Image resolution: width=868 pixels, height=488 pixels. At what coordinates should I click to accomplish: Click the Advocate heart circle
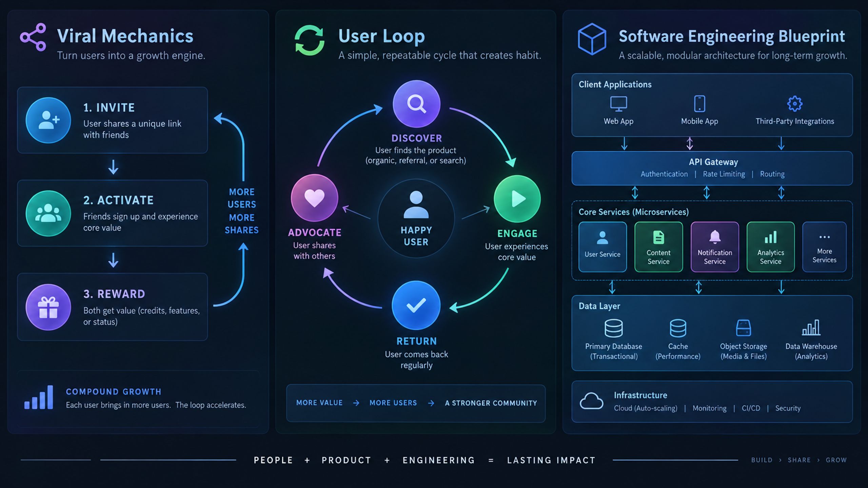click(314, 198)
